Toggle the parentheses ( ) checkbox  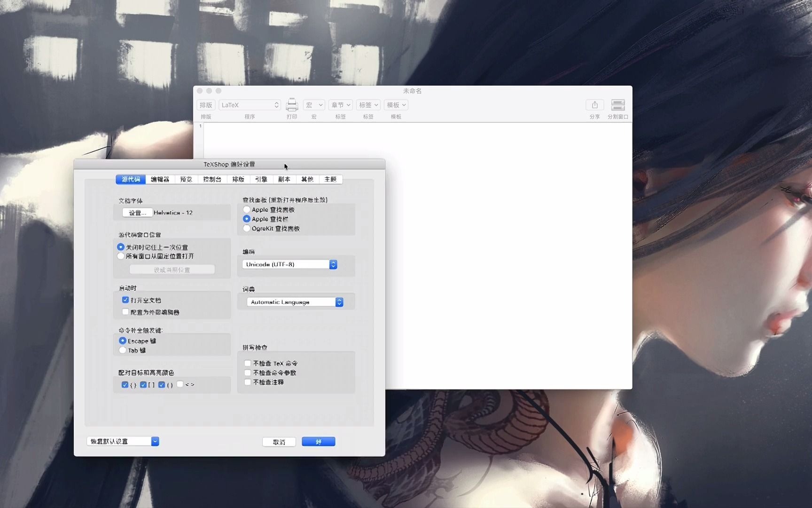162,385
